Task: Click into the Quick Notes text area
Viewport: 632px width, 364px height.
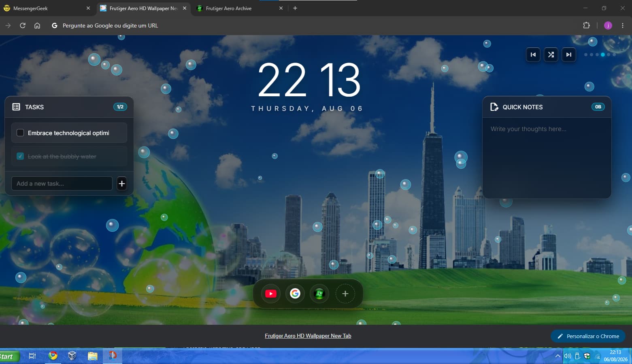Action: tap(547, 158)
